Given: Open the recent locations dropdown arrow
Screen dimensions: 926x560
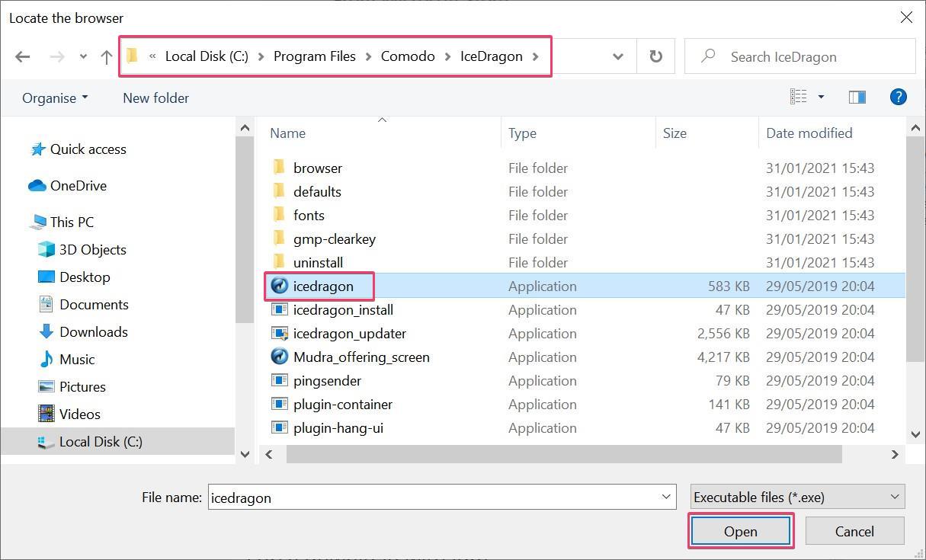Looking at the screenshot, I should 83,56.
